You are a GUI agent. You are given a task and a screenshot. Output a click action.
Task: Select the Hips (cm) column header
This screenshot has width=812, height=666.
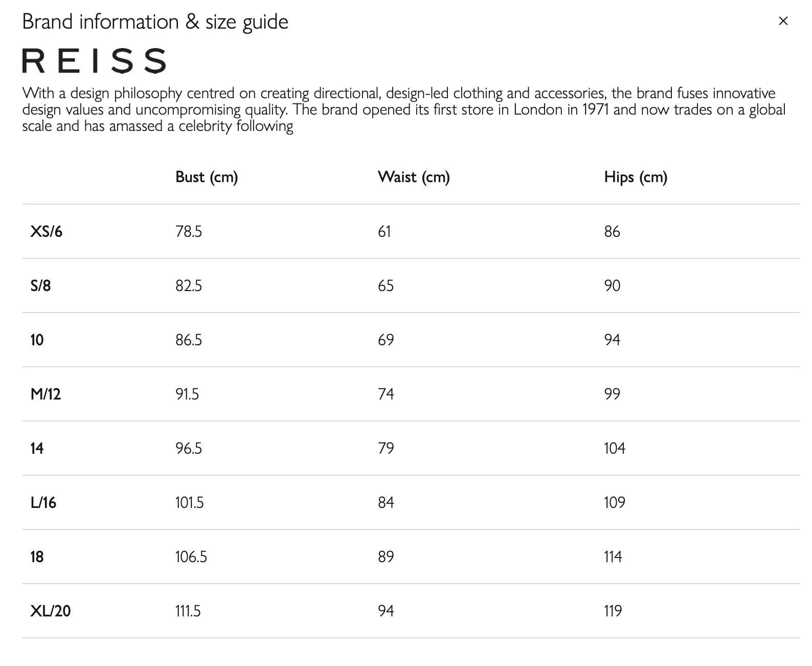[x=636, y=177]
